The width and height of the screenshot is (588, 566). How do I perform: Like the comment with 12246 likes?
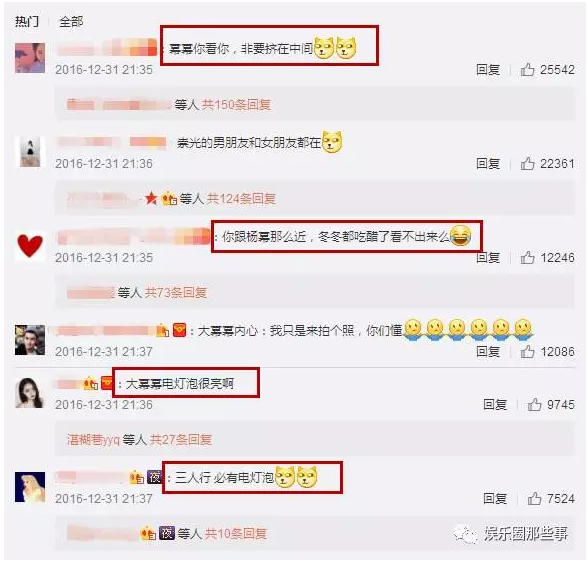point(527,258)
